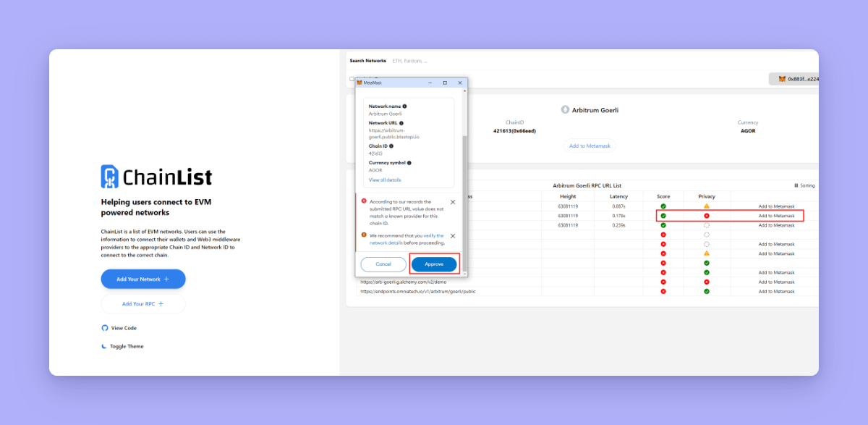Viewport: 868px width, 425px height.
Task: Click the Latency column header
Action: [x=618, y=196]
